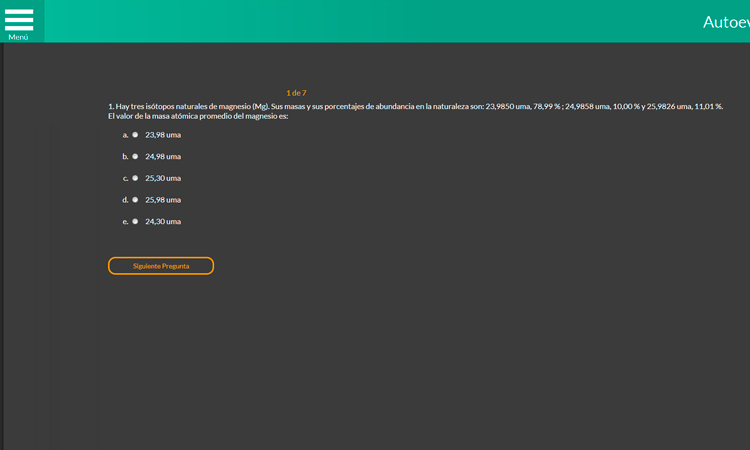Click the "25,30 uma" answer text

click(163, 178)
